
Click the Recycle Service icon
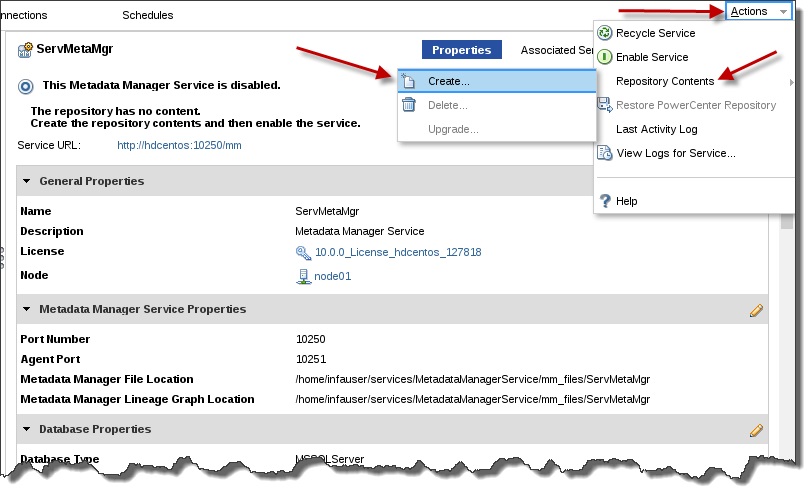coord(604,33)
